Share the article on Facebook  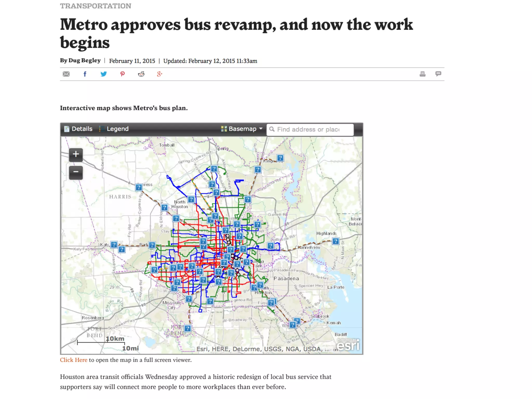click(85, 74)
